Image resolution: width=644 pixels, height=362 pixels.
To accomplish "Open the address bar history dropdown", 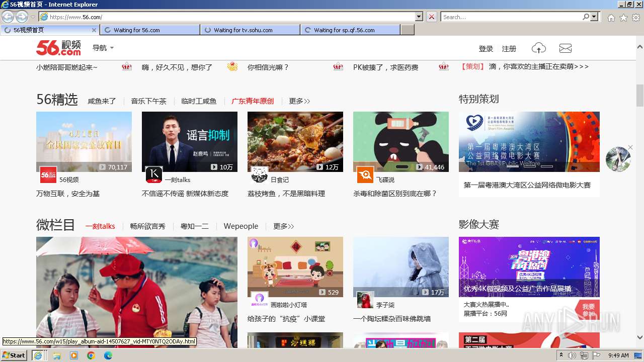I will click(x=419, y=17).
